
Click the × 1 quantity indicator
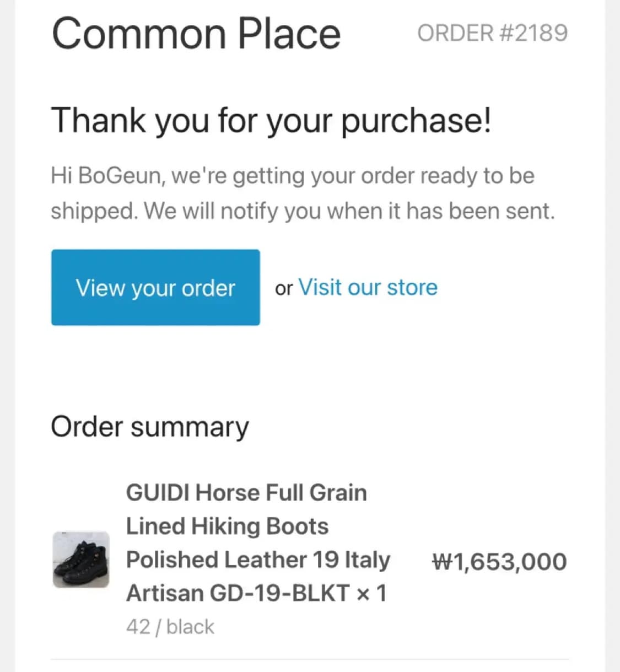pos(372,594)
